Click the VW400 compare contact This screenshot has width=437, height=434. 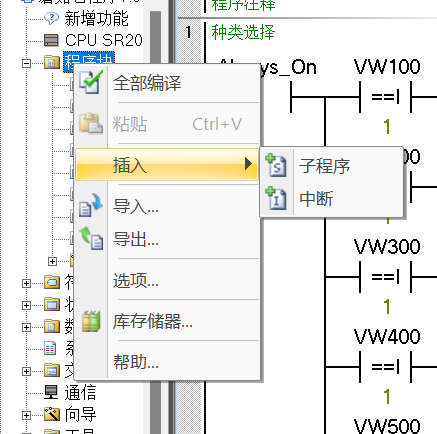click(386, 367)
